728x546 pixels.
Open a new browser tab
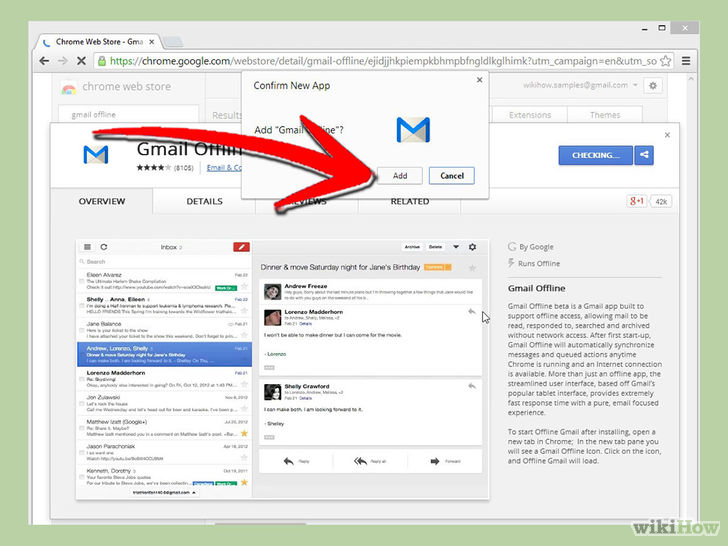(x=173, y=42)
